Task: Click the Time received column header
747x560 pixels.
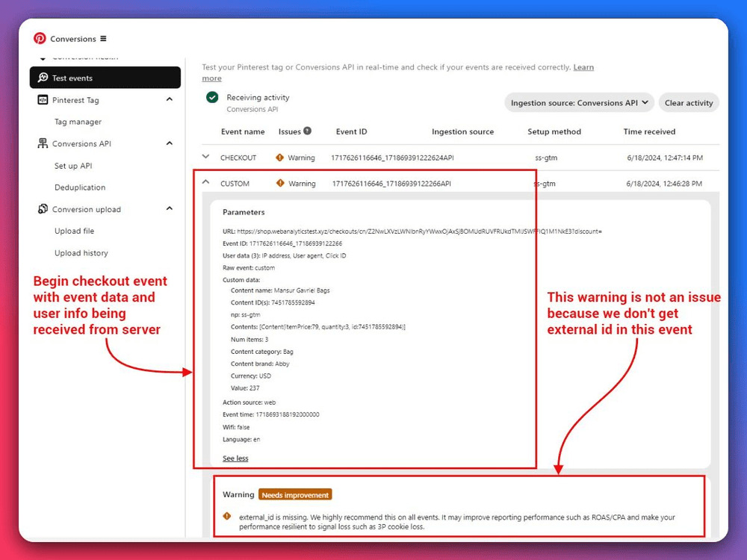Action: 649,132
